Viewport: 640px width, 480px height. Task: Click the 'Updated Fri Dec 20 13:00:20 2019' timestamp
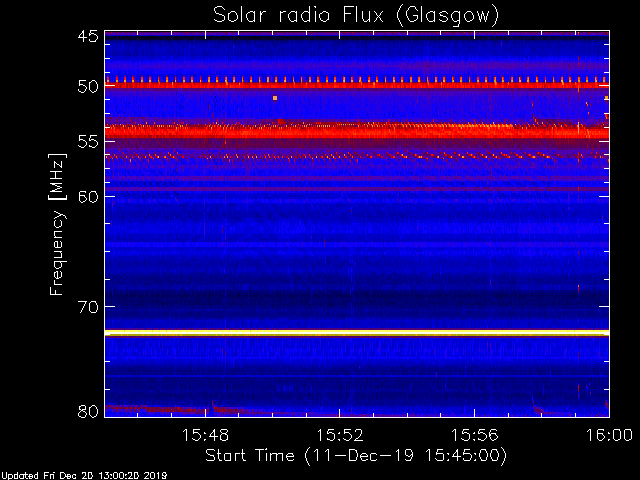point(84,476)
